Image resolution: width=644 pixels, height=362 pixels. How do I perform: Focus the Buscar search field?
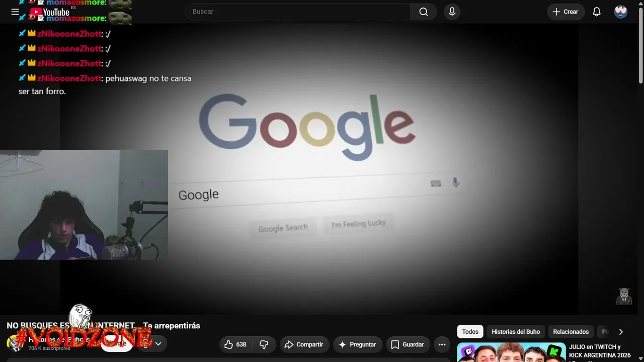pyautogui.click(x=298, y=12)
